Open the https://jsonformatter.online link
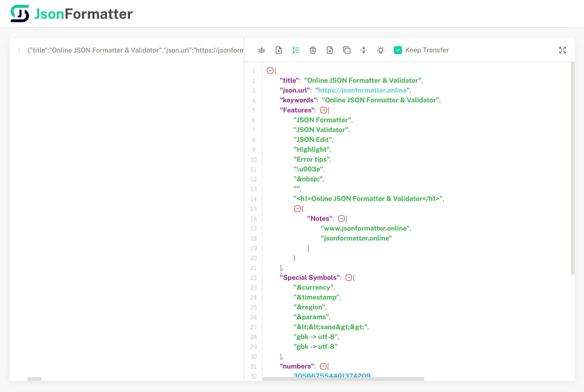 pyautogui.click(x=362, y=90)
